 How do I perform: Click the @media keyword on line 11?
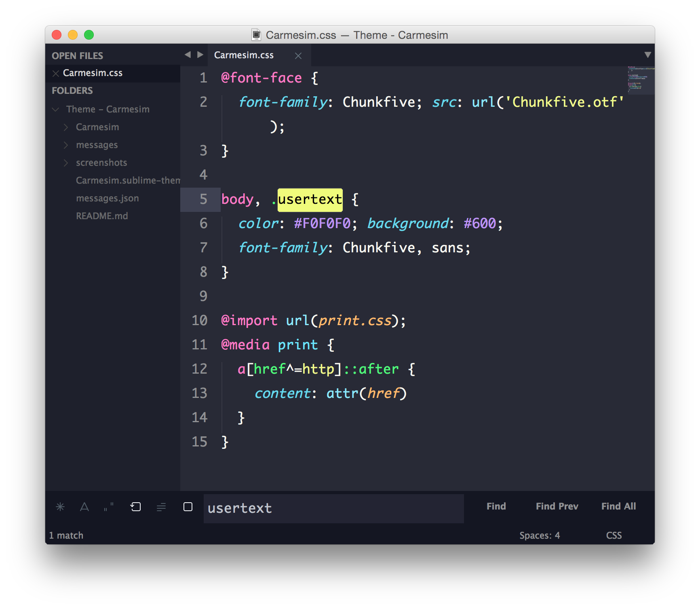[x=245, y=345]
